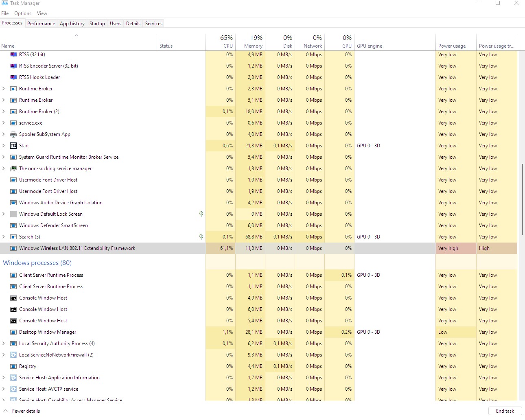The height and width of the screenshot is (420, 525).
Task: Click Fewer details toggle
Action: [22, 411]
